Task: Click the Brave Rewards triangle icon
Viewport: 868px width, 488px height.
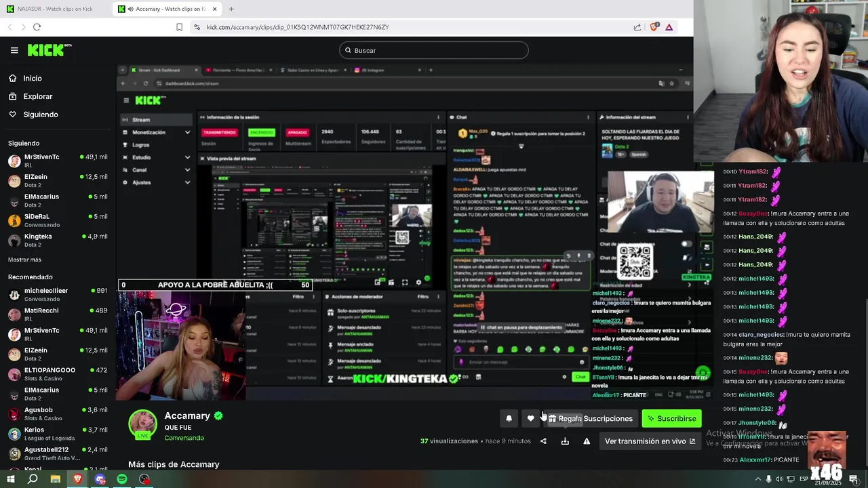Action: pos(669,27)
